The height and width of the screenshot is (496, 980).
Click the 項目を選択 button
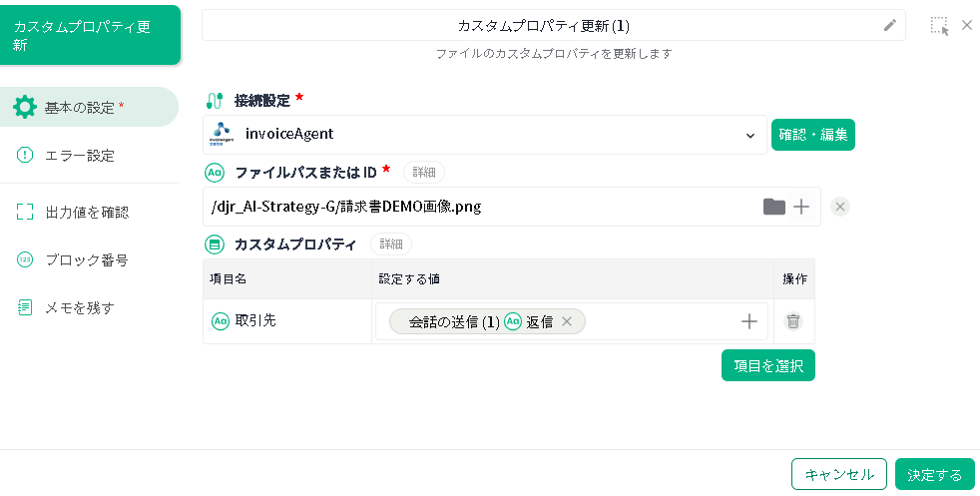coord(767,365)
